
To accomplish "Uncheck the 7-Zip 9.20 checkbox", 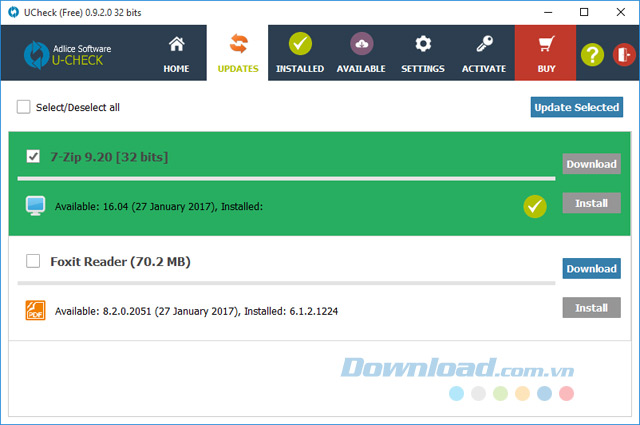I will (33, 156).
